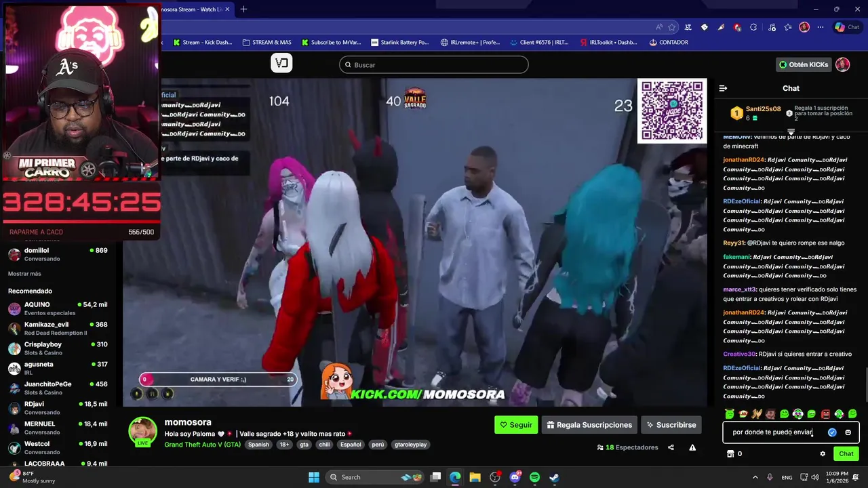Open Westcol recommended channel
868x488 pixels.
(x=58, y=448)
